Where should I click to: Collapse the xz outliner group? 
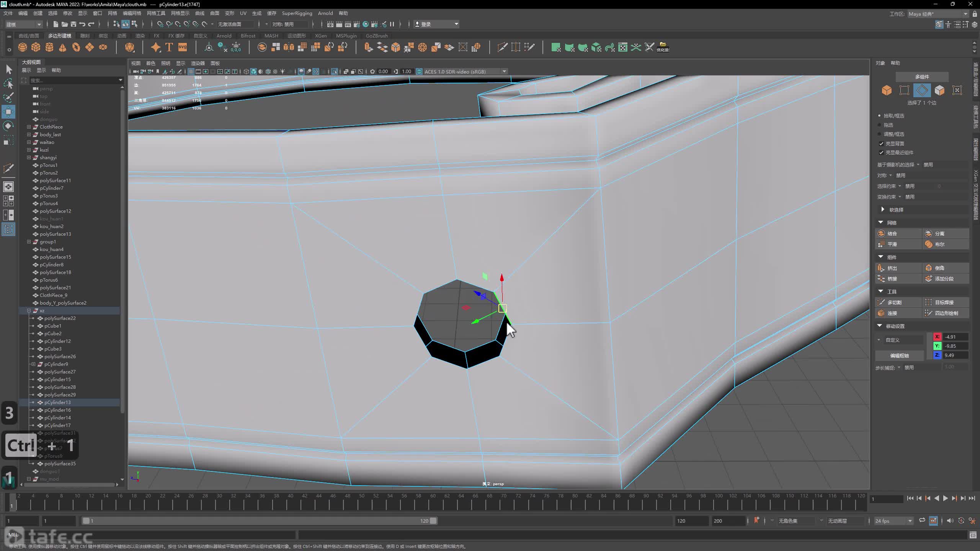pos(29,310)
